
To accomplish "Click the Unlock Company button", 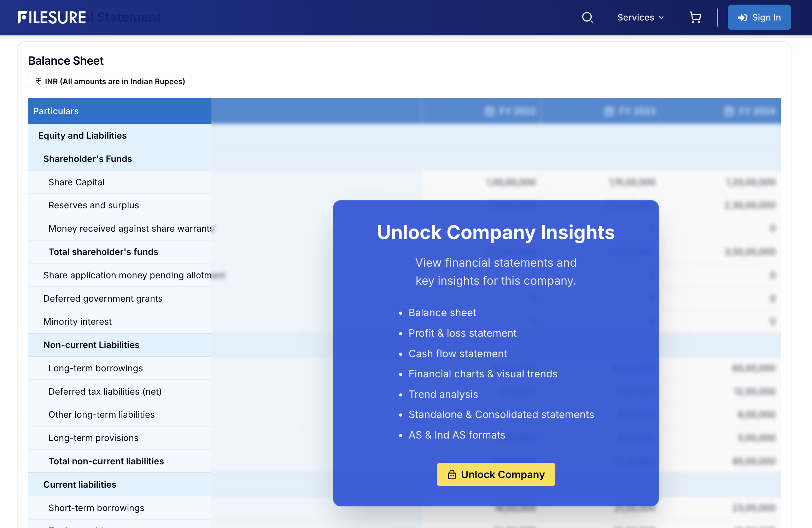I will [496, 474].
